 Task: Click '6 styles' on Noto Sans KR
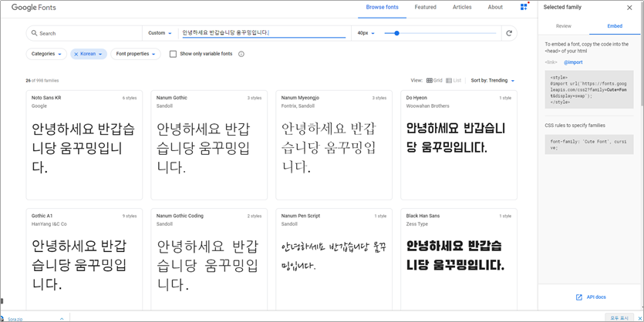click(x=130, y=98)
